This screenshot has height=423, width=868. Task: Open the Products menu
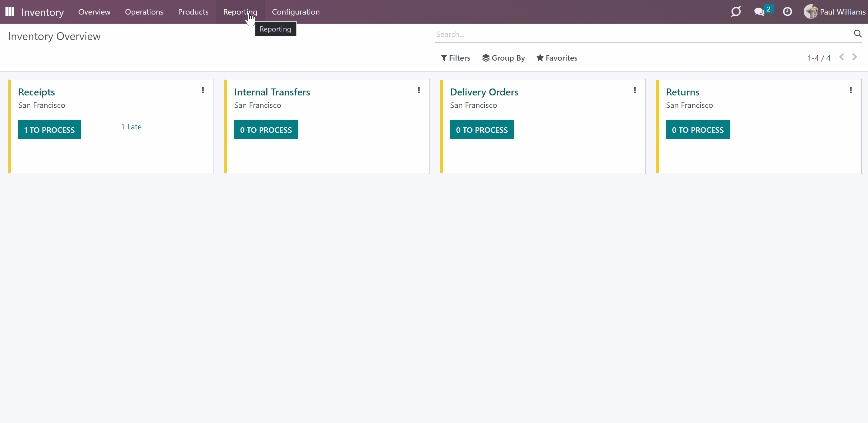pos(193,12)
